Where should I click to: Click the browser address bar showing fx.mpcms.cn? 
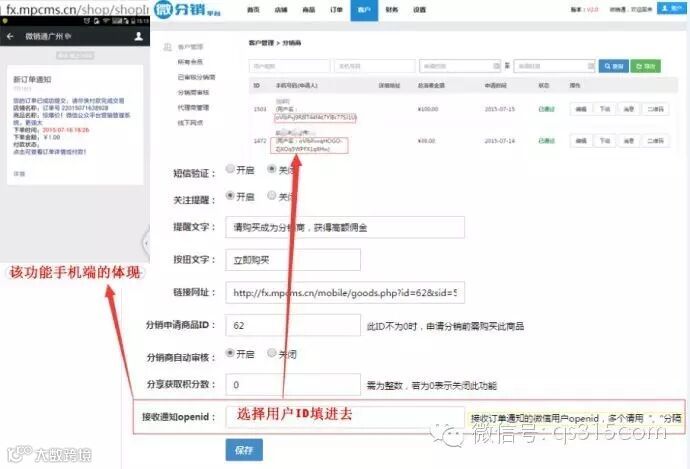point(76,9)
